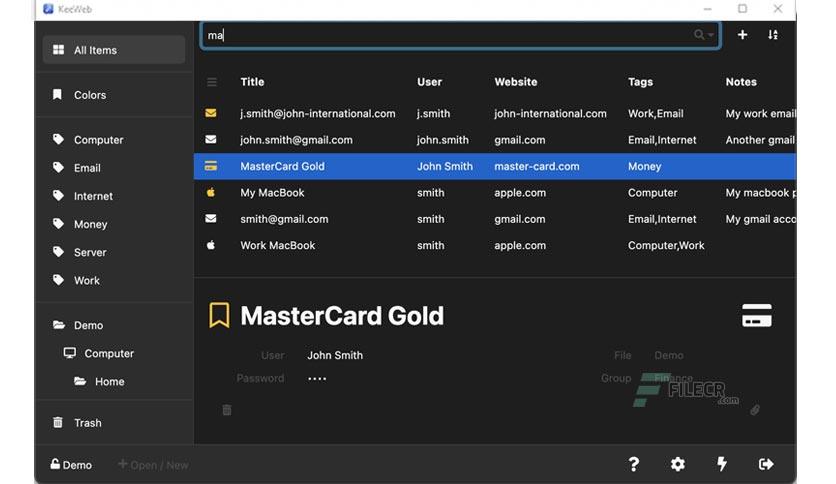Click apple.com in the My MacBook row

point(520,192)
